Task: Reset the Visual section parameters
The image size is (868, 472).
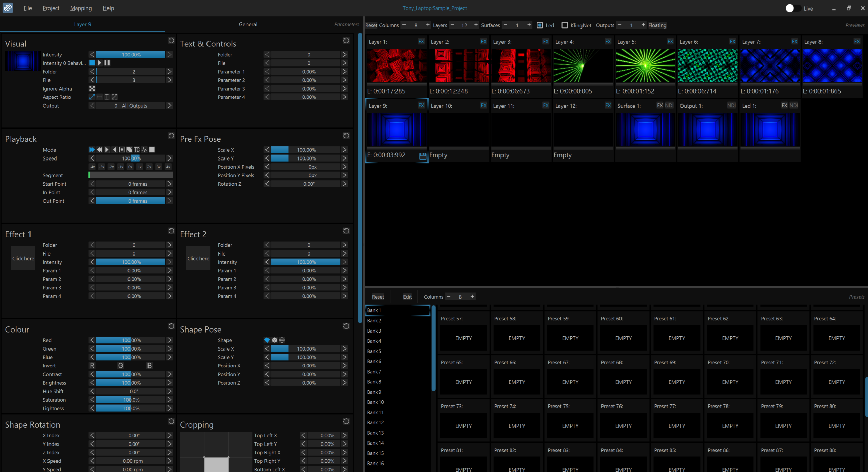Action: [x=171, y=40]
